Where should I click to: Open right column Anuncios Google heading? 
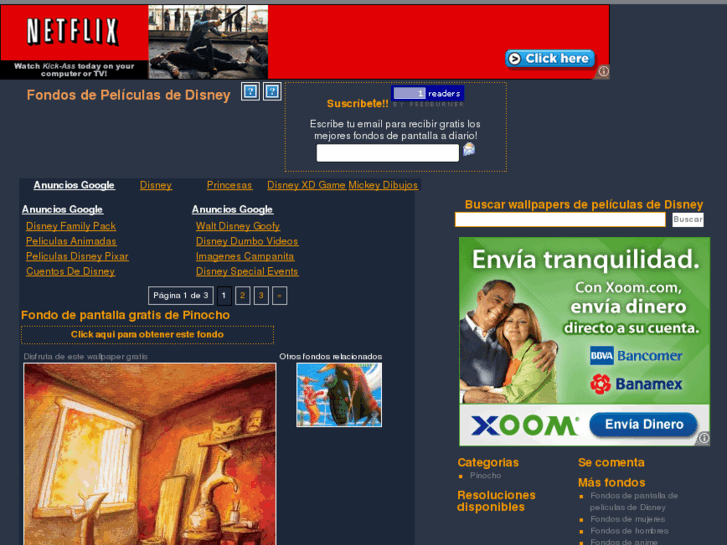point(232,210)
